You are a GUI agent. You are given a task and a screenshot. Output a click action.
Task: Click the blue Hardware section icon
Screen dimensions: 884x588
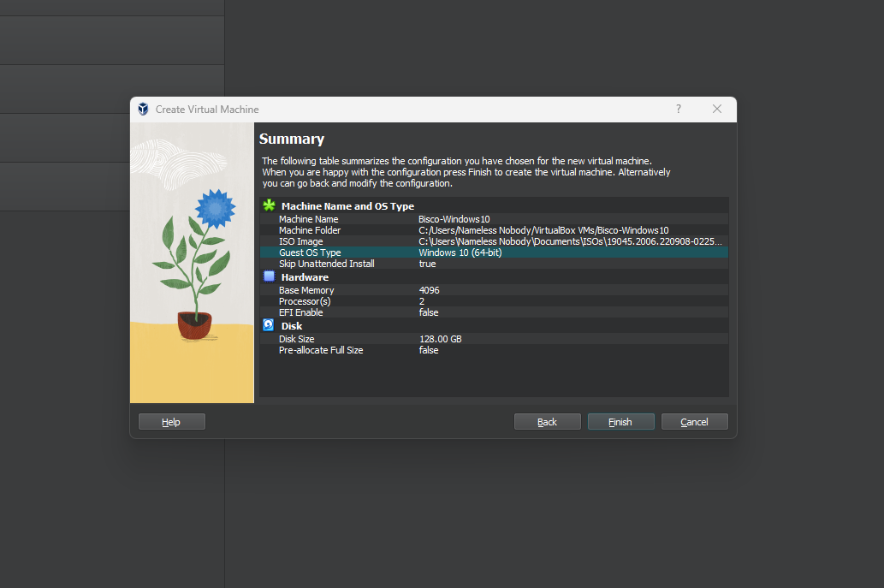pyautogui.click(x=269, y=276)
